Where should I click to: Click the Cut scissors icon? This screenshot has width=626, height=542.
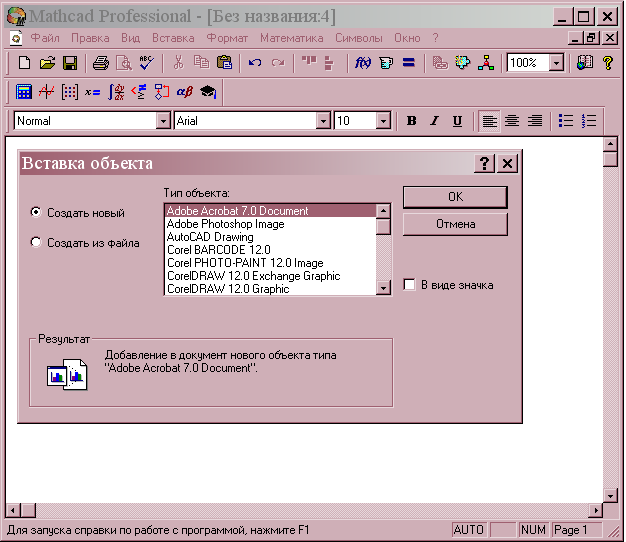tap(178, 63)
